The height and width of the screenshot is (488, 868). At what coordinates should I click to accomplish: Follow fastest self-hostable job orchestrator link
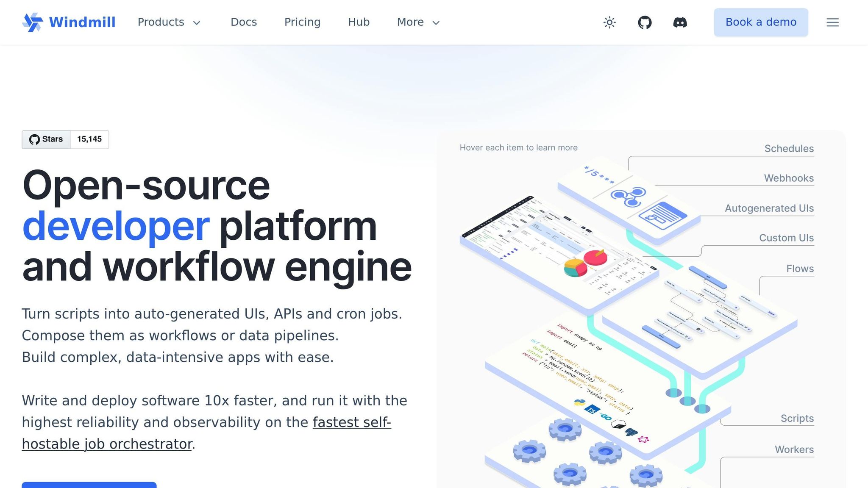(x=352, y=422)
